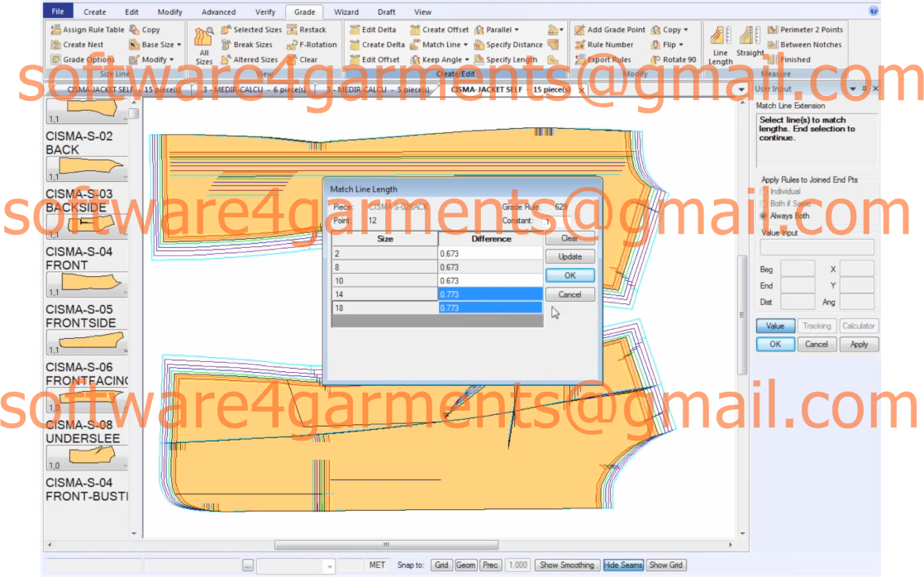
Task: Toggle Snap to Geom
Action: pos(465,565)
